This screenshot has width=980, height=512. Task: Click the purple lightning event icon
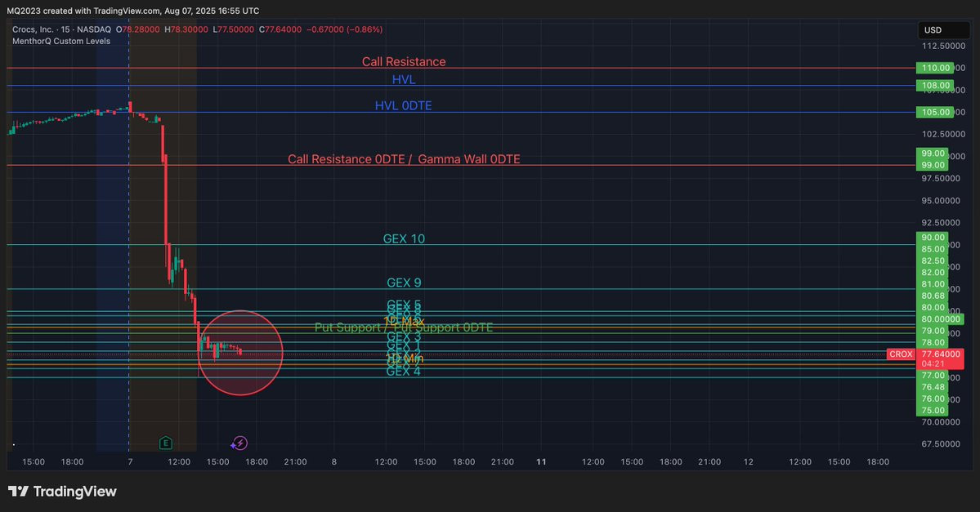(239, 443)
